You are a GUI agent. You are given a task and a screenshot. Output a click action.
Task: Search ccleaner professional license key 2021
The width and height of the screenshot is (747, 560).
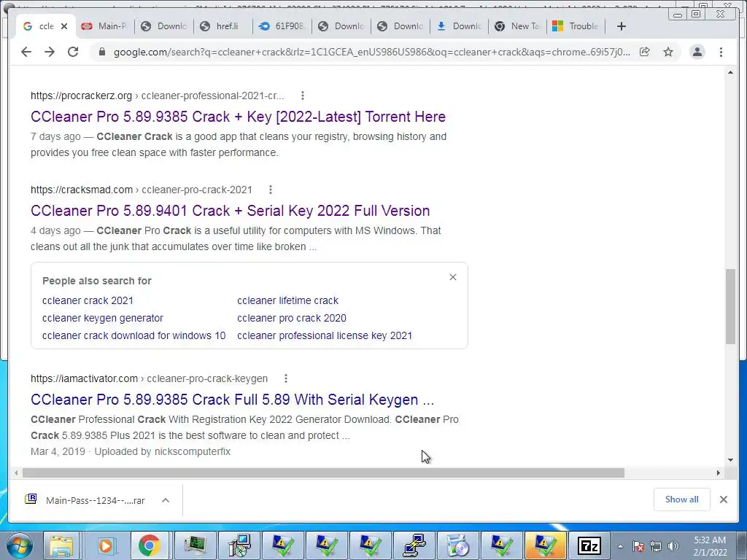[x=325, y=335]
